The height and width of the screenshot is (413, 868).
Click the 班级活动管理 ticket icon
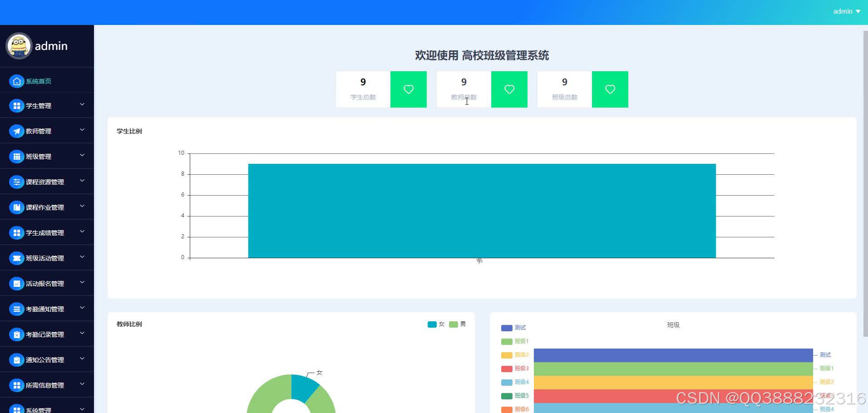17,258
